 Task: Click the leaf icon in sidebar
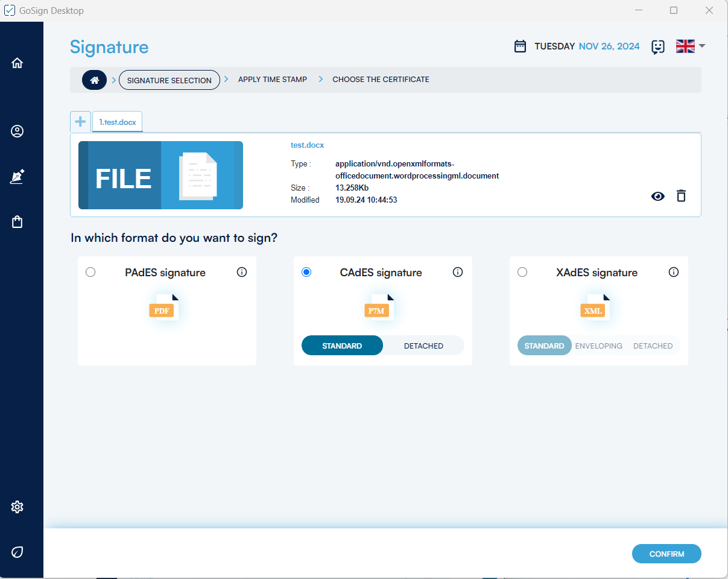coord(17,552)
